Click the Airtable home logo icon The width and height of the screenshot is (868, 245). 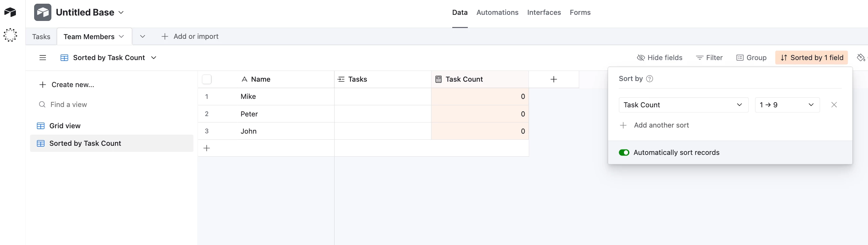coord(10,12)
